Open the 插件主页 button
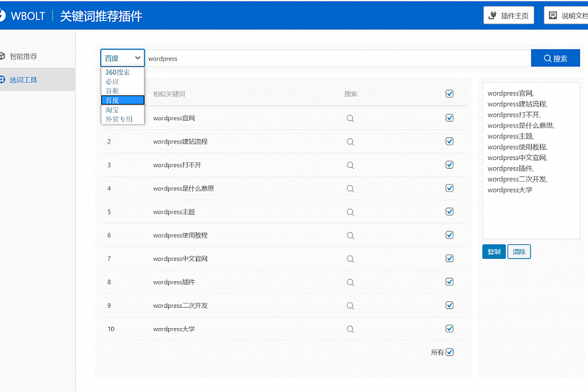Image resolution: width=588 pixels, height=392 pixels. point(508,16)
